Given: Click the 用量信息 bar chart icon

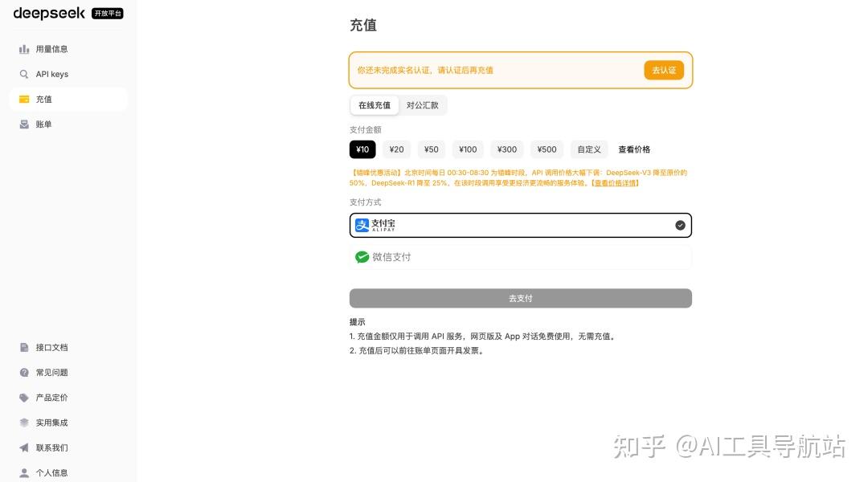Looking at the screenshot, I should tap(24, 49).
